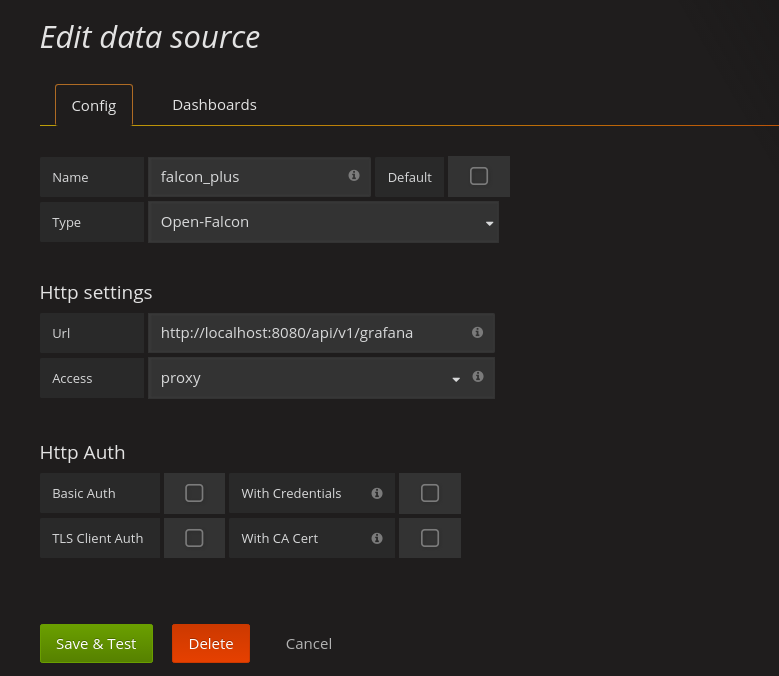This screenshot has width=779, height=676.
Task: Click the Type dropdown arrow
Action: (x=489, y=224)
